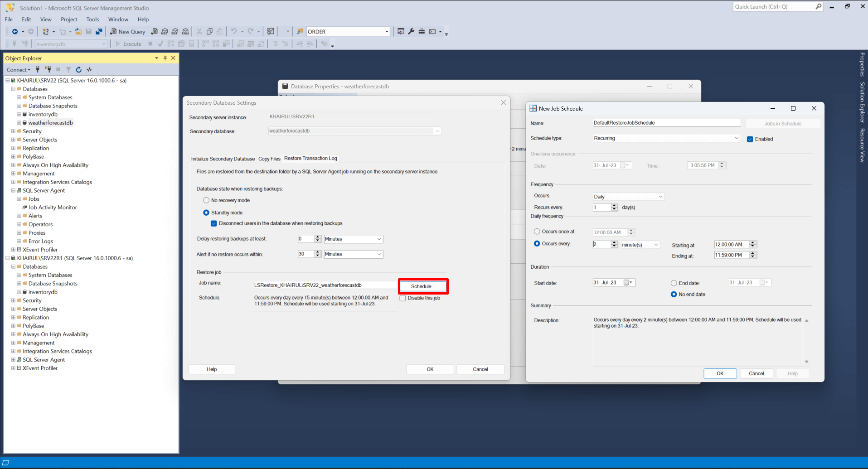Select the No recovery mode radio button
This screenshot has height=469, width=868.
(206, 200)
